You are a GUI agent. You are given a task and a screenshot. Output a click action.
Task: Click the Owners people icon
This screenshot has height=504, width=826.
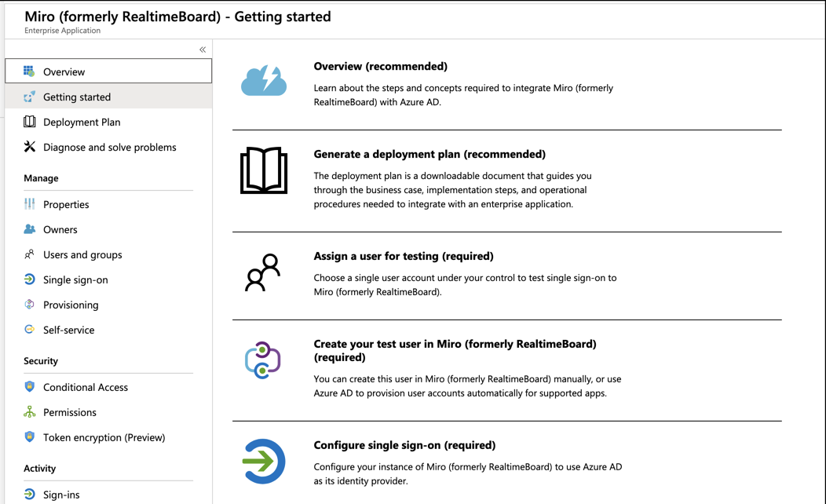point(29,229)
